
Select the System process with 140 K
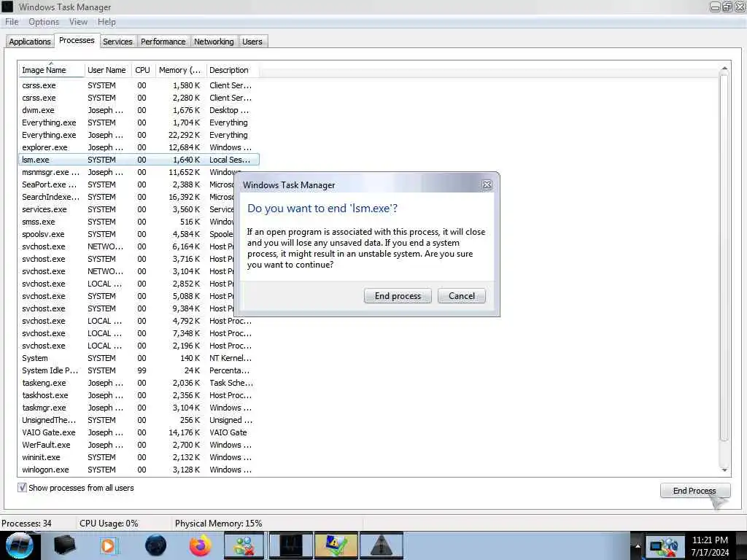[x=139, y=358]
